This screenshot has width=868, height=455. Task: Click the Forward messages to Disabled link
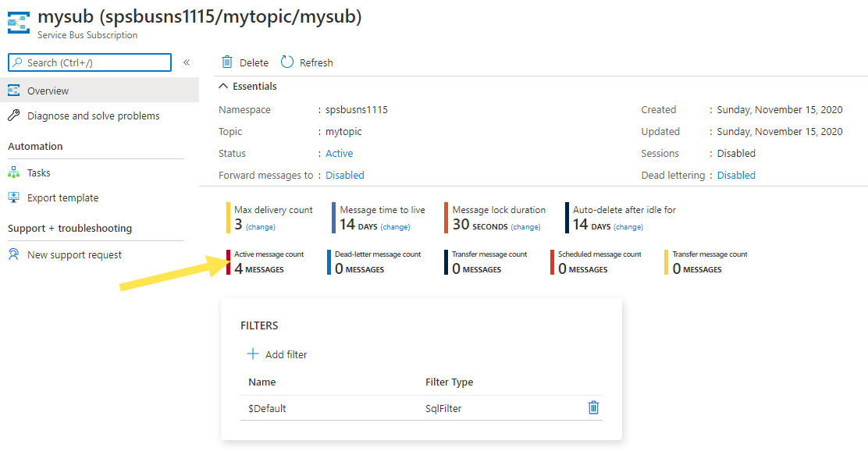(x=345, y=176)
